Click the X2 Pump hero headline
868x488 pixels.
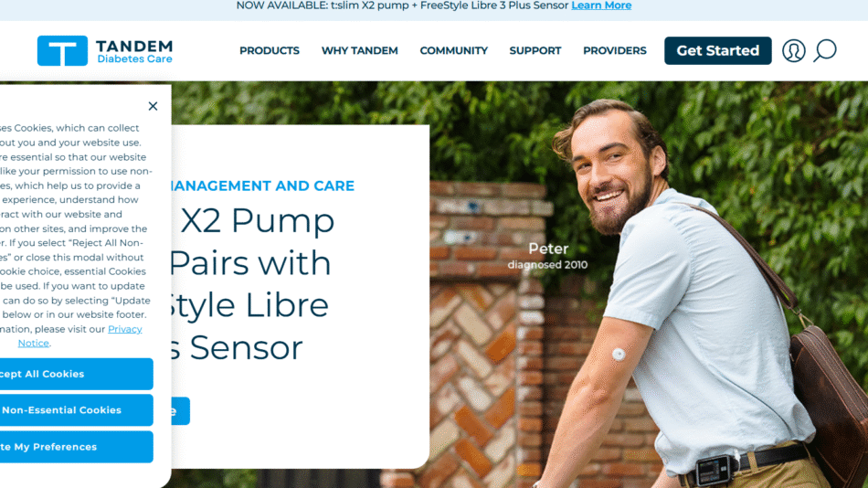coord(249,283)
